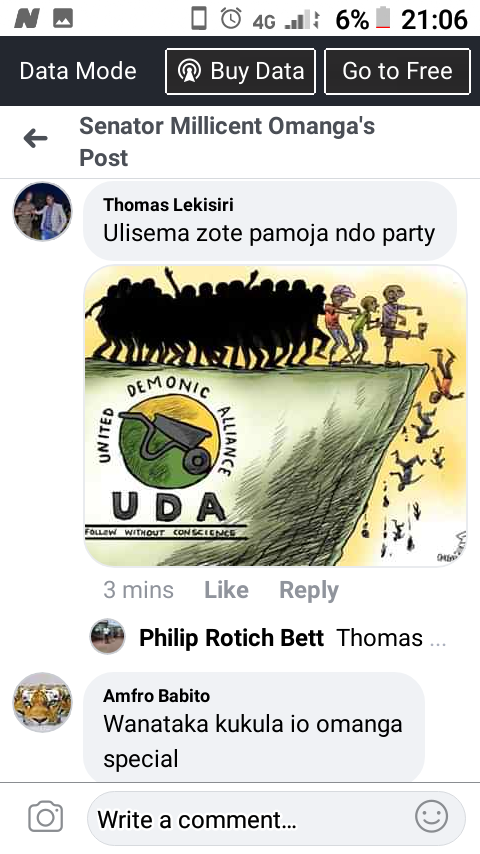Expand Philip Rotich Bett's reply thread
This screenshot has width=480, height=854.
click(268, 637)
